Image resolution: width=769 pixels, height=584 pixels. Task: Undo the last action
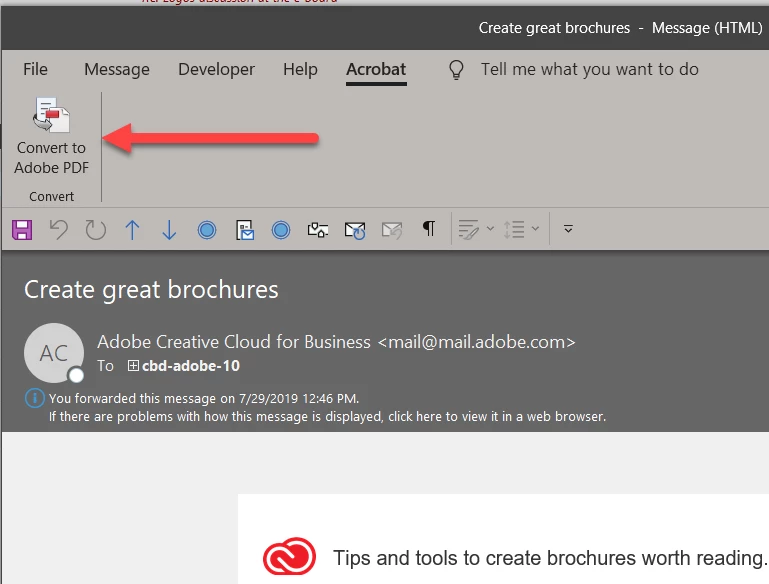[x=59, y=229]
